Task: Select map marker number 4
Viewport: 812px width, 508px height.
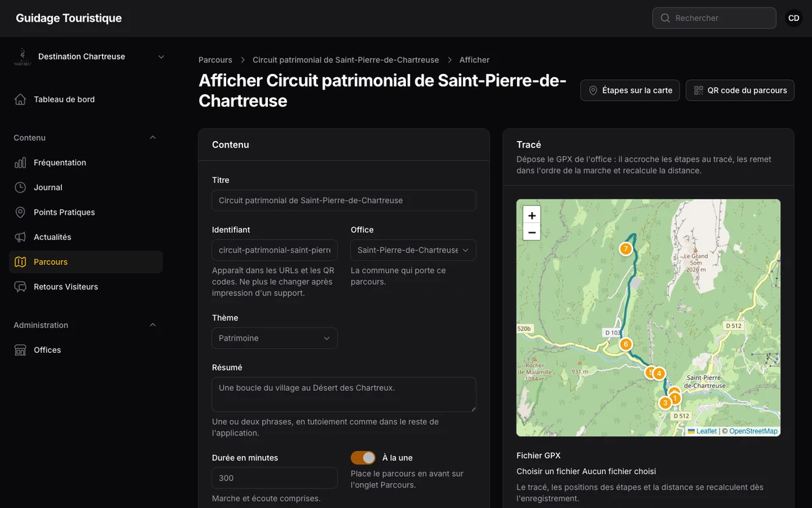Action: tap(659, 373)
